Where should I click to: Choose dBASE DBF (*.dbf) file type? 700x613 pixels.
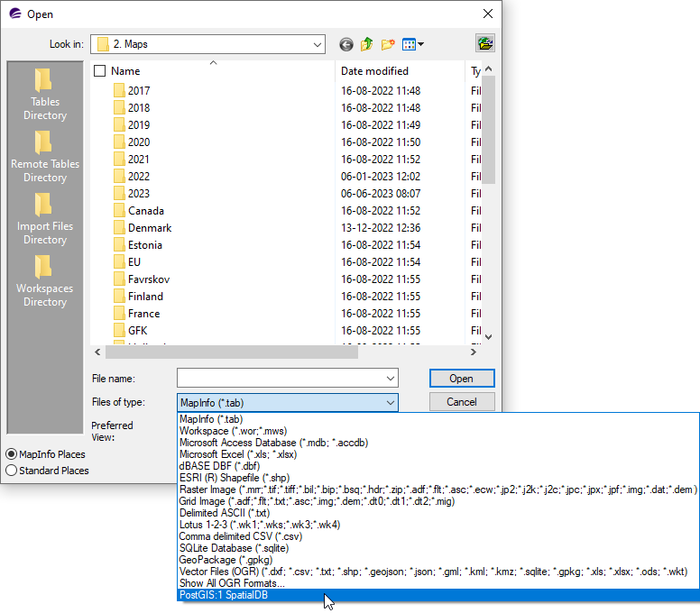pos(437,466)
